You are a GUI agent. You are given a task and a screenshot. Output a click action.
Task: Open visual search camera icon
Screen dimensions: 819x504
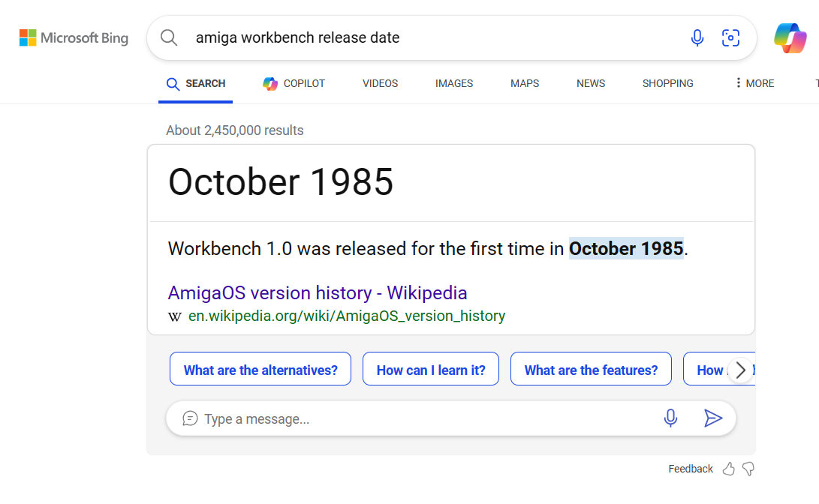tap(730, 37)
